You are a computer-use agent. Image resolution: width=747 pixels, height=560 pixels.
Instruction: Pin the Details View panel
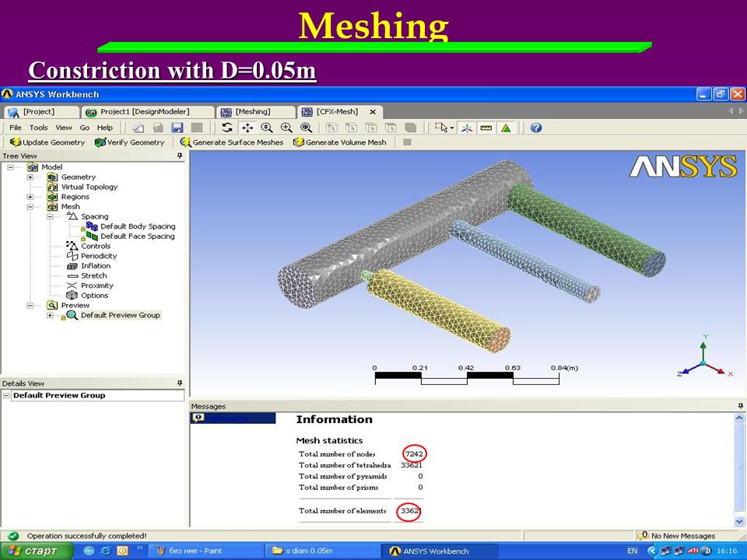pos(180,383)
